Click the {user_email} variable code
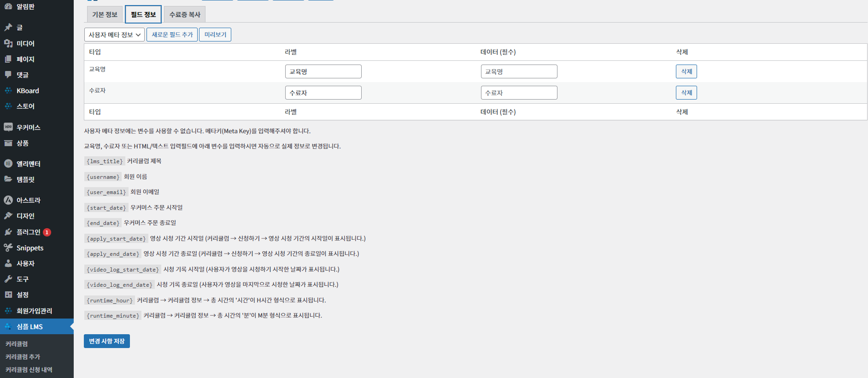The image size is (868, 378). pyautogui.click(x=106, y=192)
